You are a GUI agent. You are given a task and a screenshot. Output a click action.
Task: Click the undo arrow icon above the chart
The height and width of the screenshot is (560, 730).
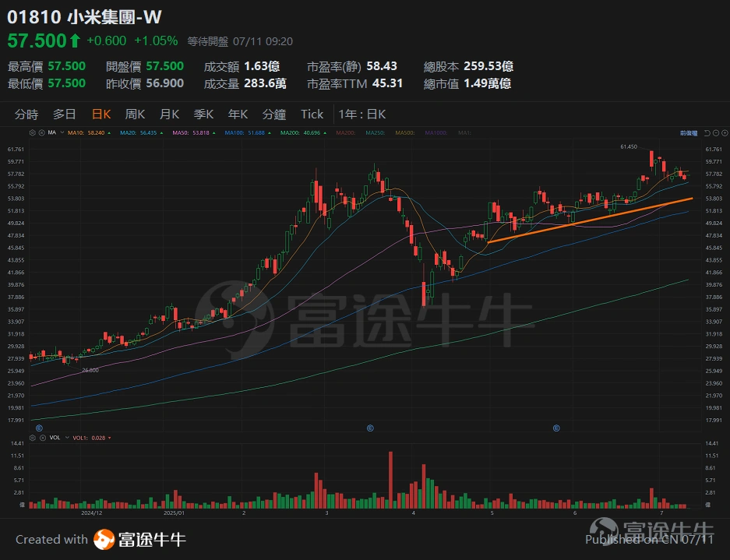point(707,133)
